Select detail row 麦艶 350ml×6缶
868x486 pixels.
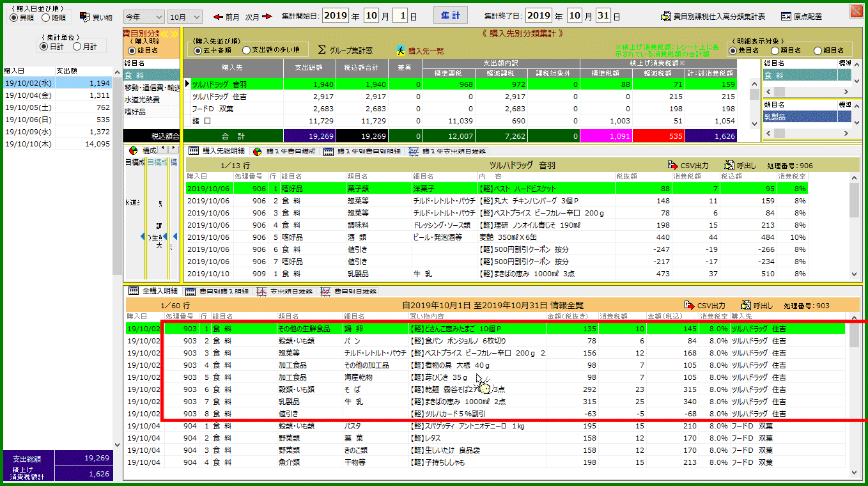(497, 237)
